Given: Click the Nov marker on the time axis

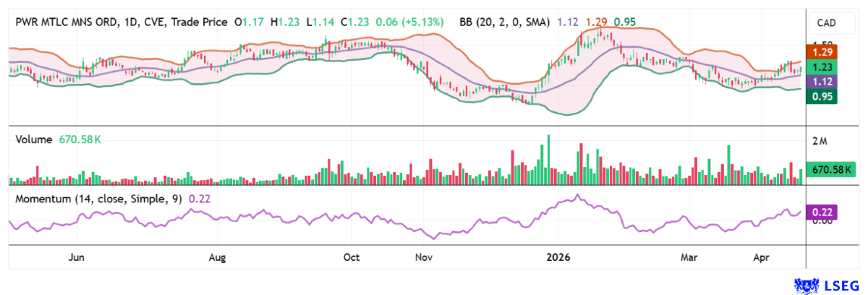Looking at the screenshot, I should (425, 257).
